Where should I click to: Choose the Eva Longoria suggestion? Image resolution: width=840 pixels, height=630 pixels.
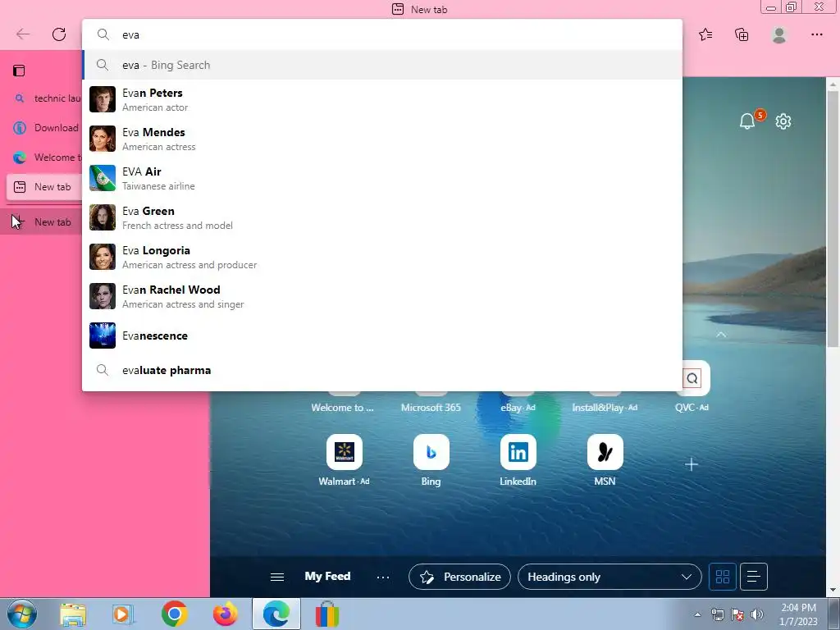tap(382, 257)
